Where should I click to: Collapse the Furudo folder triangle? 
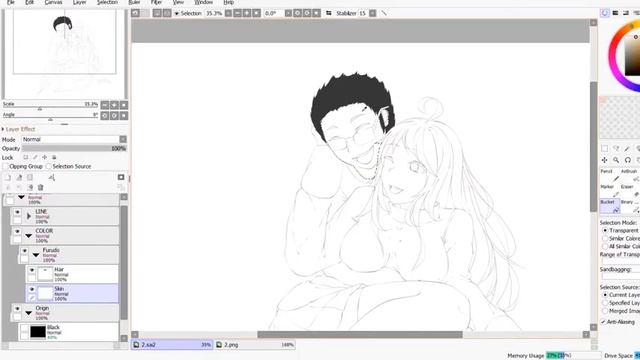click(36, 255)
